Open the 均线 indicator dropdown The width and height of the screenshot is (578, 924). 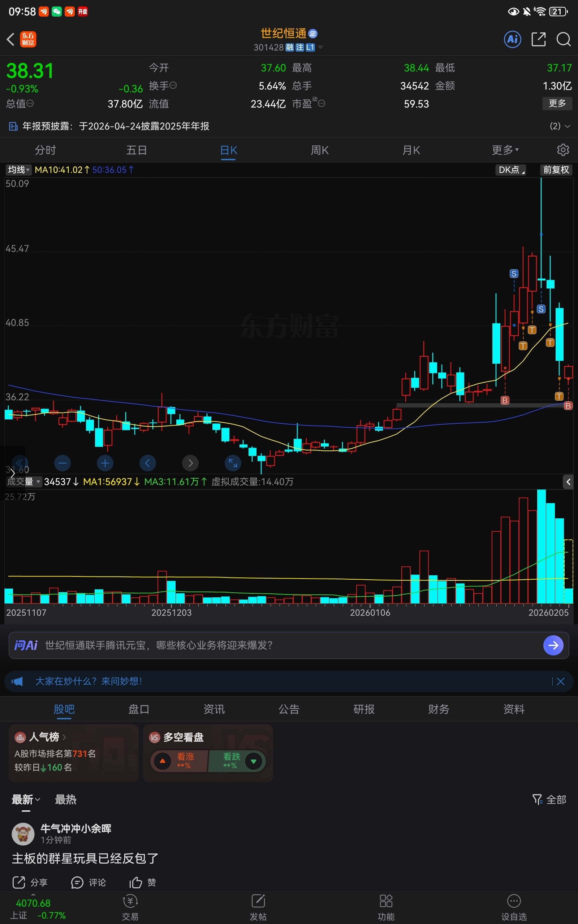pos(18,170)
